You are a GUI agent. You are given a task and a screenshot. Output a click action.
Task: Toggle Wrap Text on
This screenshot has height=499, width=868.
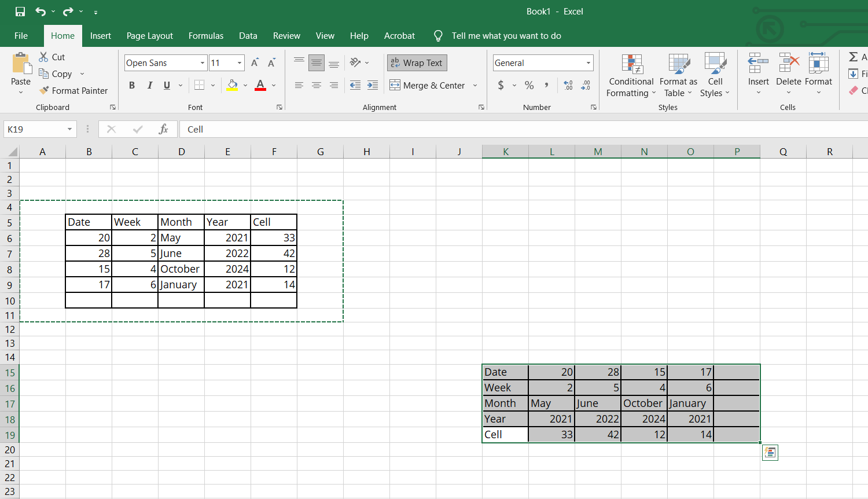[417, 63]
